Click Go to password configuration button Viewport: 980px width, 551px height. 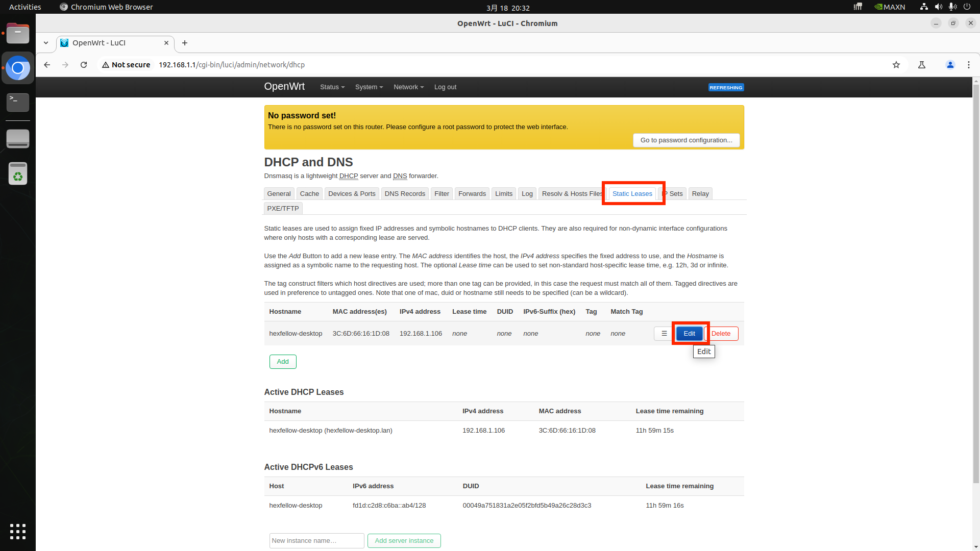(x=686, y=140)
